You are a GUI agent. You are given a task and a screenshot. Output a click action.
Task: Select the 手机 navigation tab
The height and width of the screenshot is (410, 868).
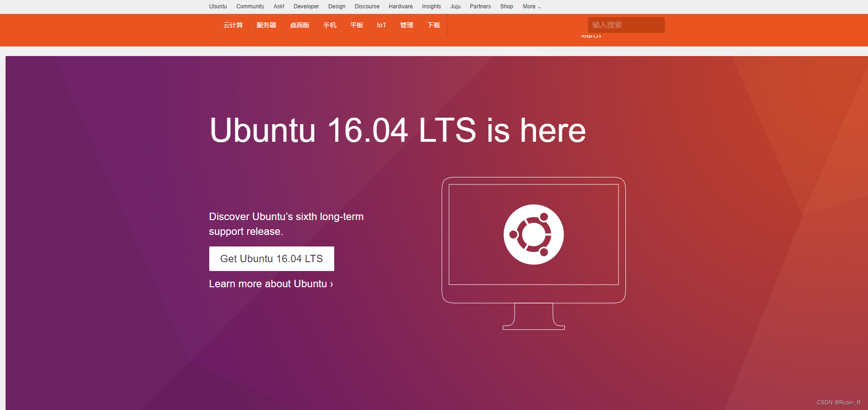[x=330, y=25]
